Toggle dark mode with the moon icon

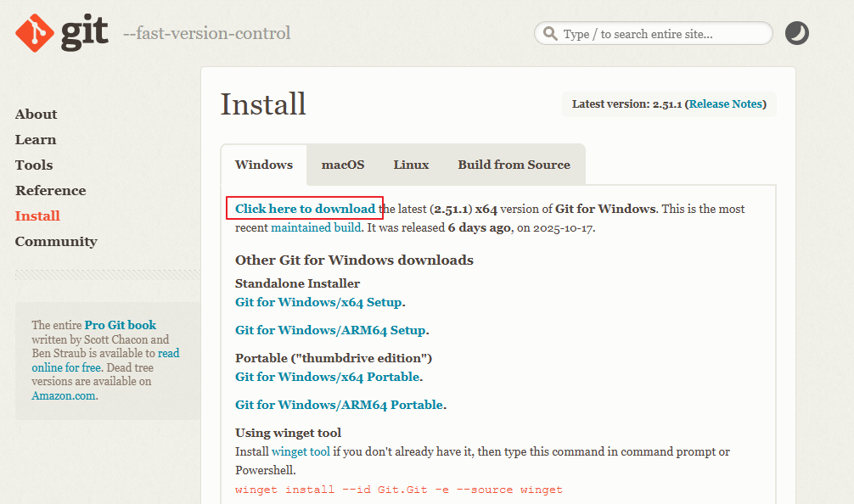[797, 33]
